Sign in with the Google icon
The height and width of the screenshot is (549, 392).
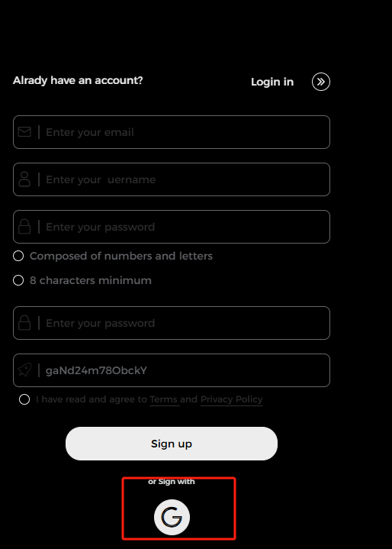(x=172, y=517)
